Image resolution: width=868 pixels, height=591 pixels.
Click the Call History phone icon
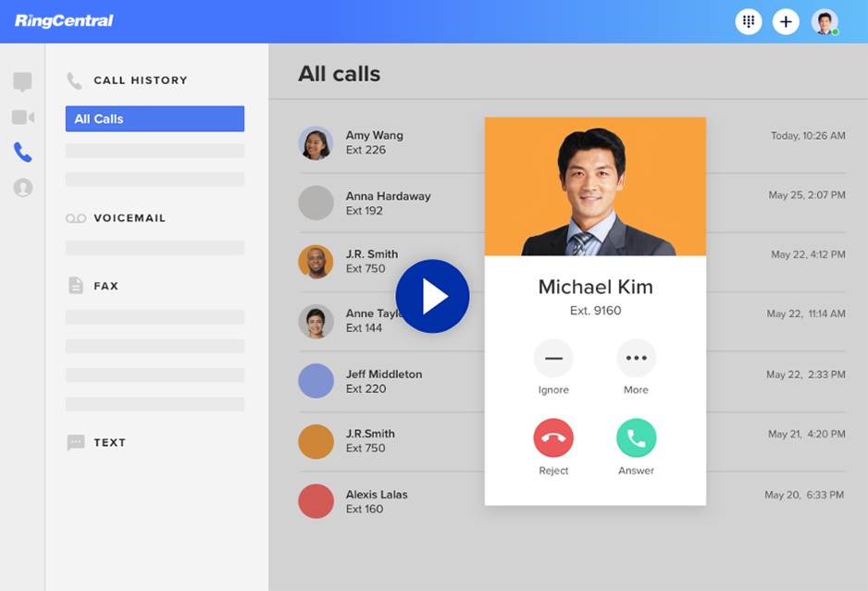pyautogui.click(x=74, y=80)
